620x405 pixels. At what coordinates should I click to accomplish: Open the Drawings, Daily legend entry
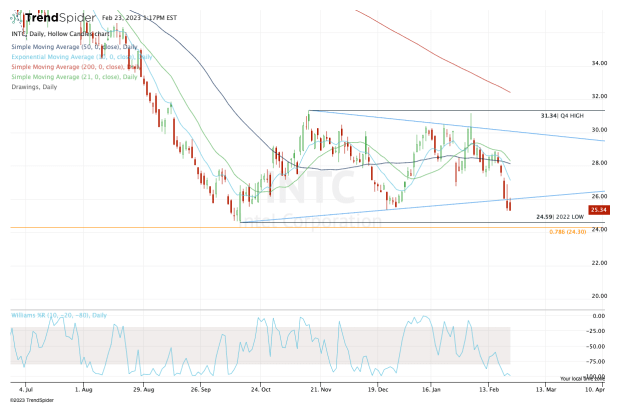36,87
